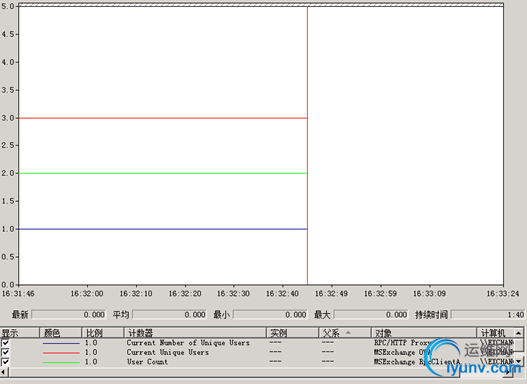Sort by the 实例 column header
527x384 pixels.
click(292, 333)
